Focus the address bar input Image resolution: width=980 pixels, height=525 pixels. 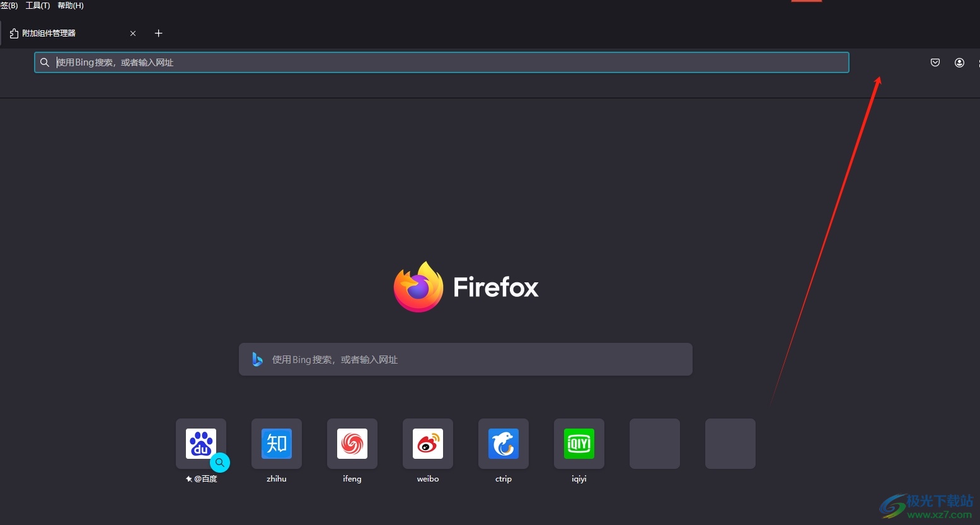[442, 62]
